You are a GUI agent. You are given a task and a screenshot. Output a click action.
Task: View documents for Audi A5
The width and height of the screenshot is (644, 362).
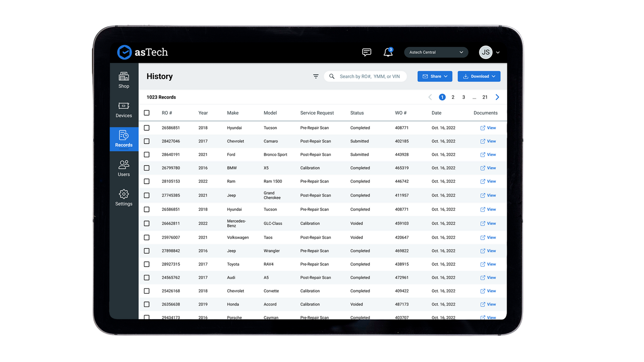tap(488, 278)
